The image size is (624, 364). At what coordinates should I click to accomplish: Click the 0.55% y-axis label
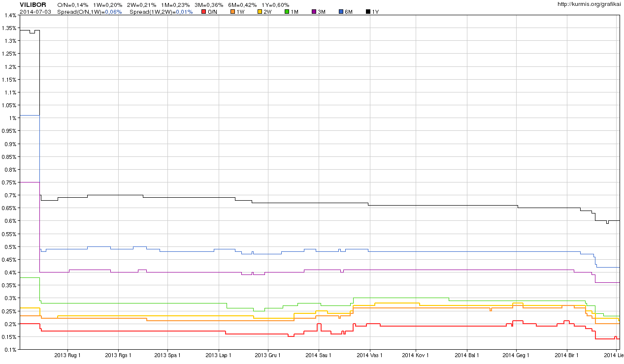(x=9, y=234)
